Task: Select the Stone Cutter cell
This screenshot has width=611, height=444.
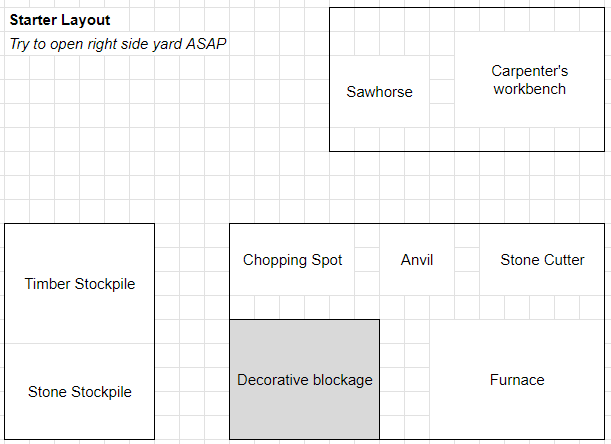Action: click(x=542, y=260)
